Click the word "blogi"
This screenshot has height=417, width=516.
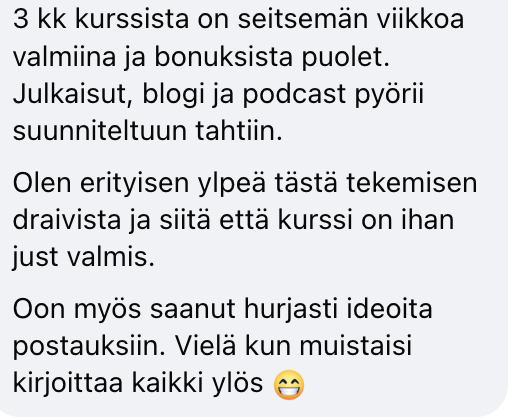coord(173,95)
